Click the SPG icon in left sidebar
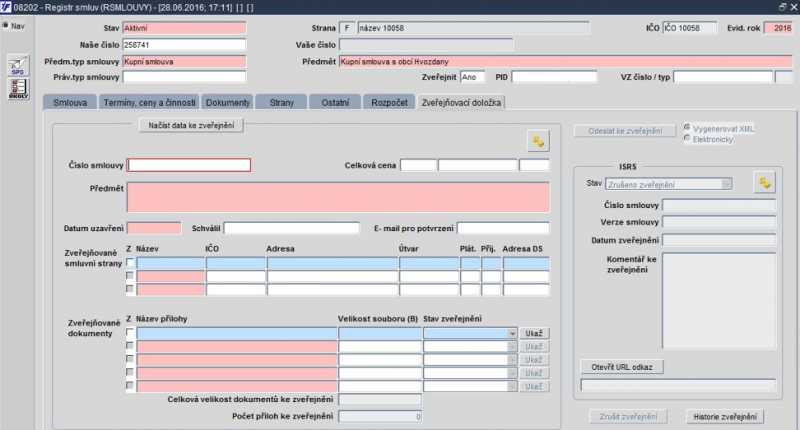 (x=17, y=67)
